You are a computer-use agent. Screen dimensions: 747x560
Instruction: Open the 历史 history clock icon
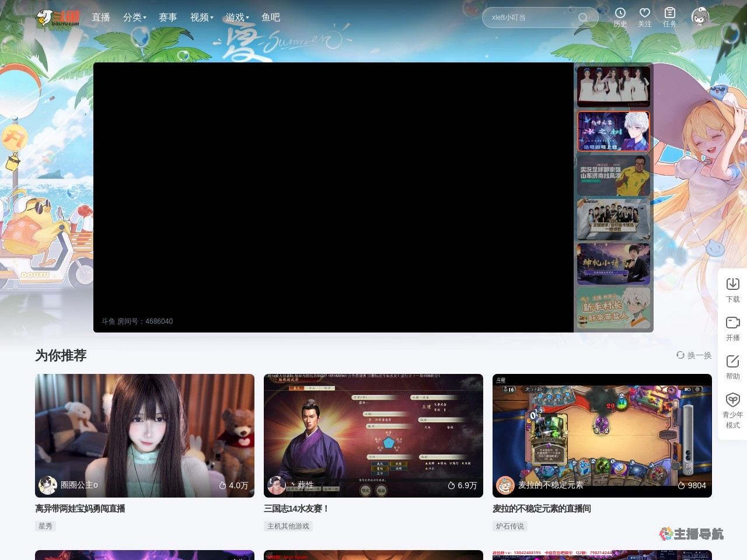[620, 12]
